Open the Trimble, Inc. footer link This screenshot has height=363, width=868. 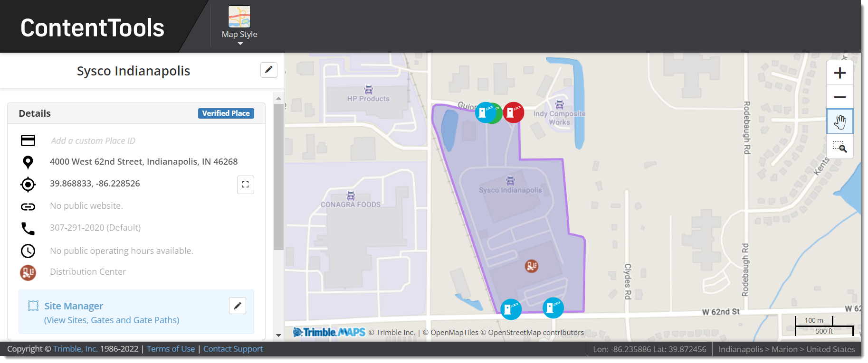pyautogui.click(x=76, y=349)
